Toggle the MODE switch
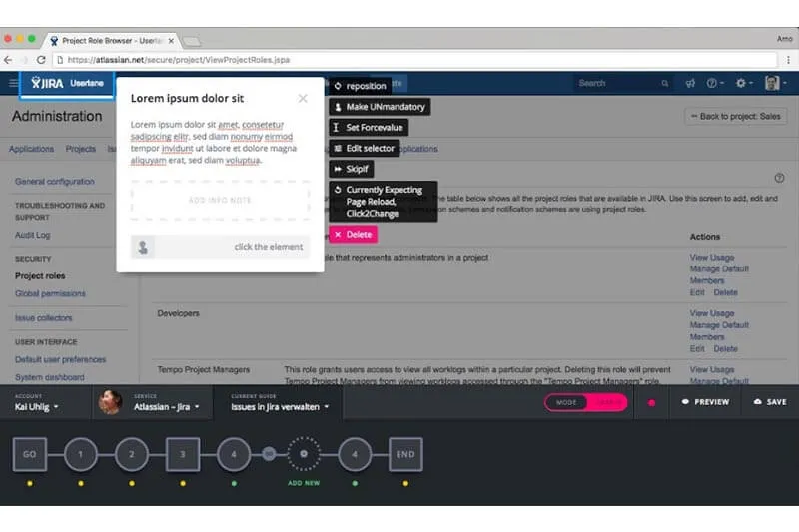Image resolution: width=799 pixels, height=532 pixels. 586,402
